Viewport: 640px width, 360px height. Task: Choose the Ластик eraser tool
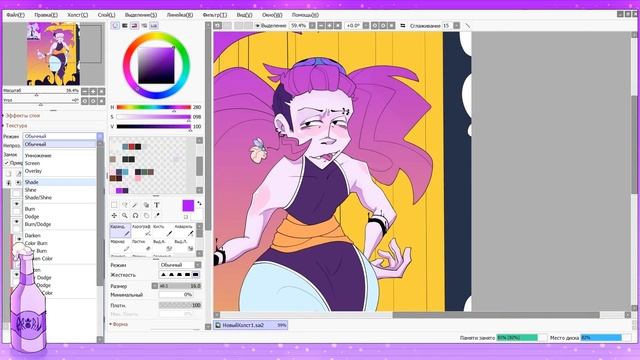pos(142,245)
